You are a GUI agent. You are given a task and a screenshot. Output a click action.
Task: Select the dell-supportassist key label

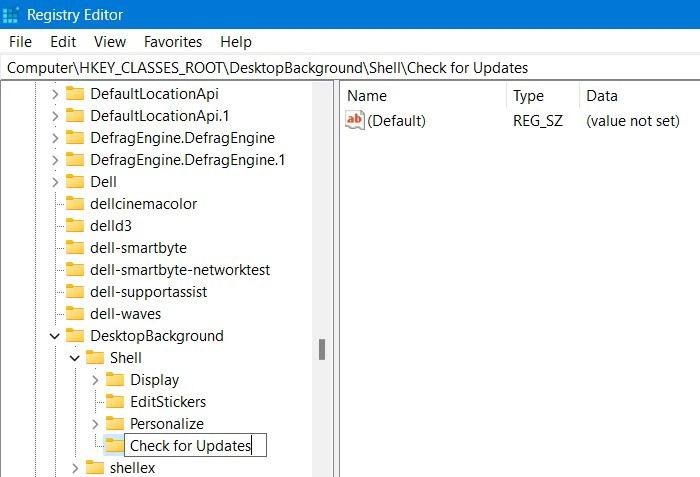[x=148, y=292]
